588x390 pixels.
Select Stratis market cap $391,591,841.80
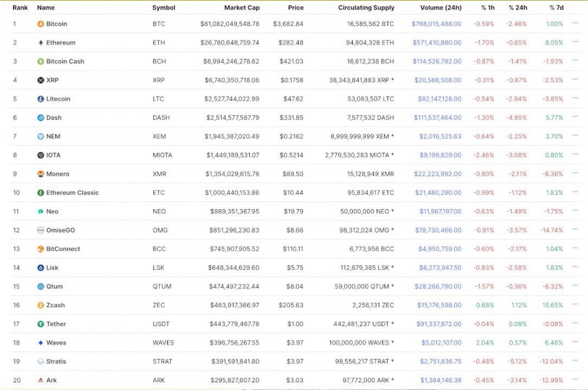(x=235, y=361)
